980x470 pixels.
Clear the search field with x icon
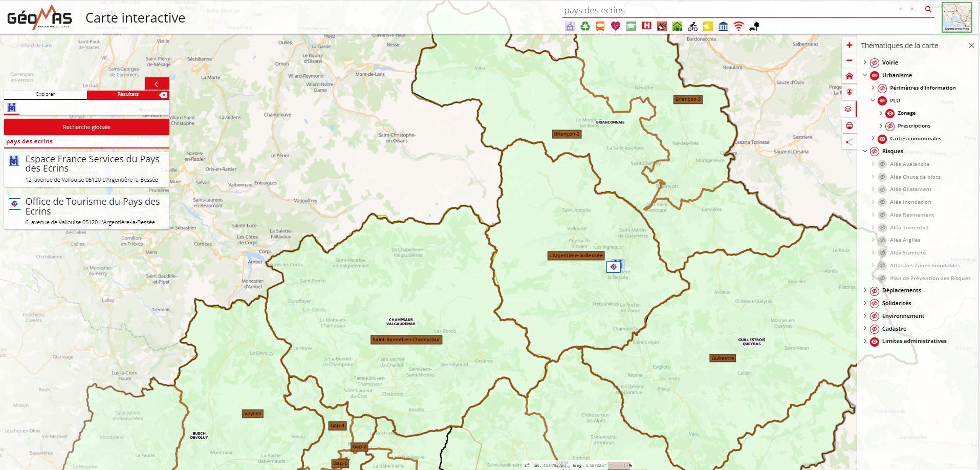(901, 9)
